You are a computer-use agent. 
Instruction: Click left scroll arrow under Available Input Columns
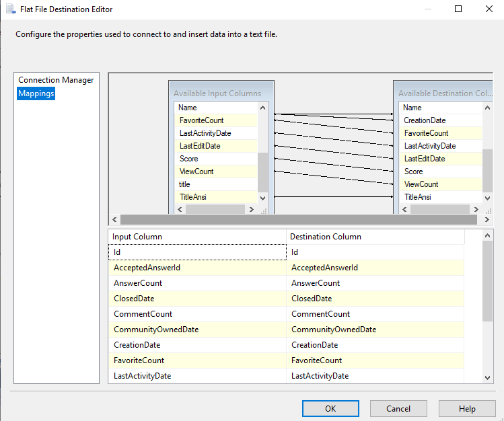(x=179, y=210)
